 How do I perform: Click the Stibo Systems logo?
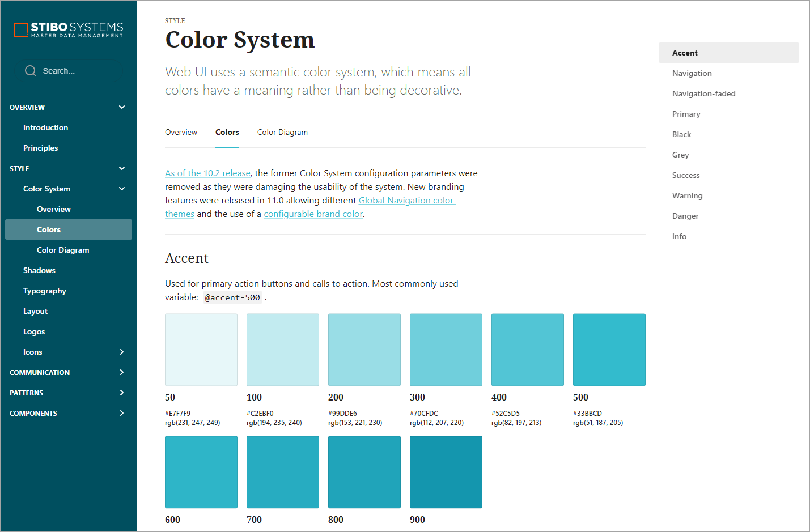pyautogui.click(x=69, y=30)
